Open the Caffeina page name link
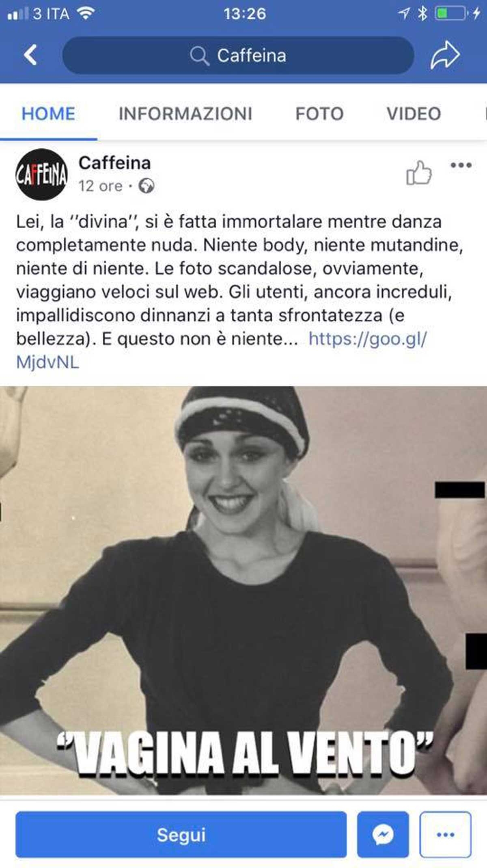Image resolution: width=487 pixels, height=868 pixels. click(114, 163)
